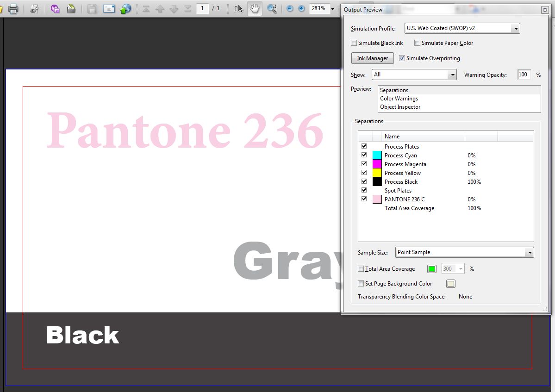Image resolution: width=555 pixels, height=392 pixels.
Task: Click the printer preview icon with checkmark
Action: coord(34,8)
